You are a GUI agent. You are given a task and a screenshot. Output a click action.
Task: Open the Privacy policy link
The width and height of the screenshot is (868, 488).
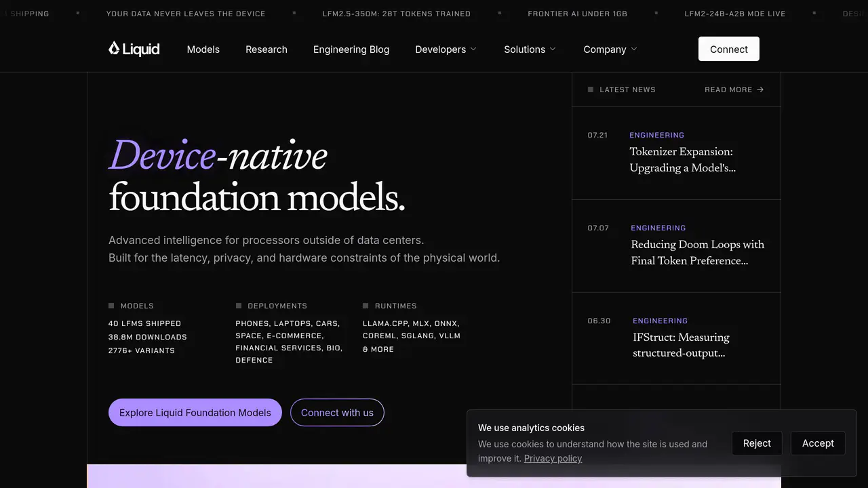(553, 458)
